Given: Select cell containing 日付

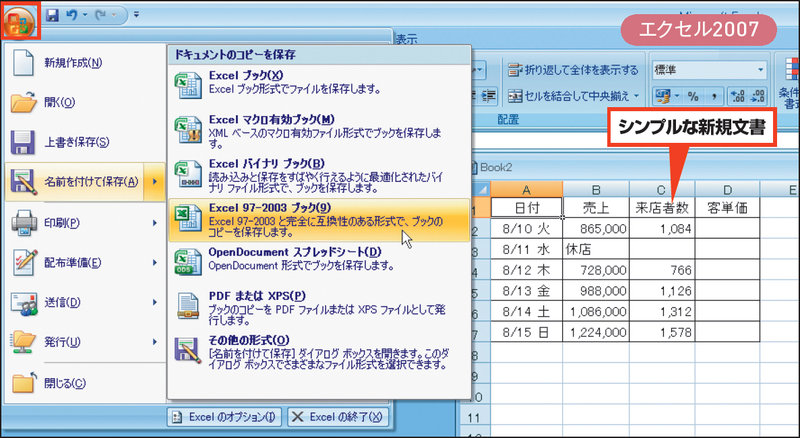Looking at the screenshot, I should point(527,208).
